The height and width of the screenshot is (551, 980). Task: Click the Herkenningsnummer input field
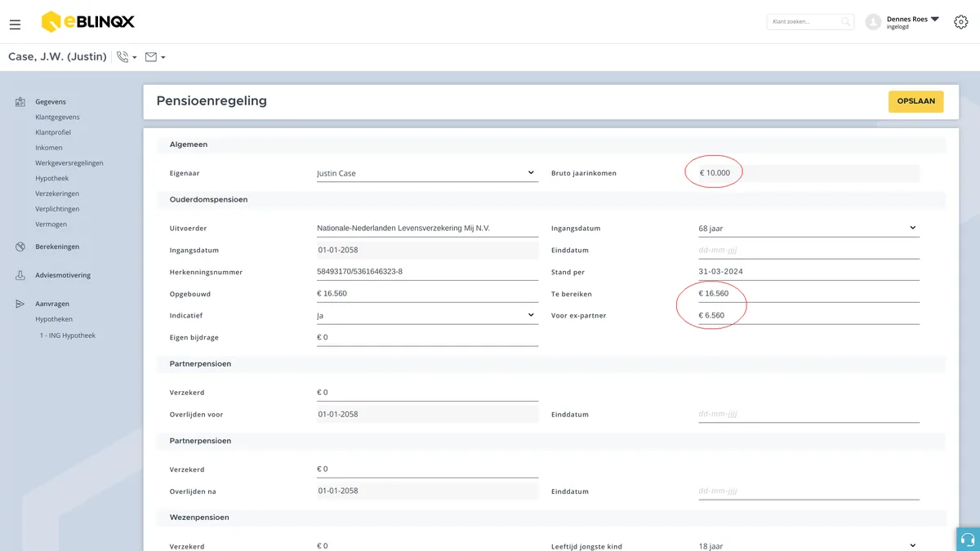427,272
